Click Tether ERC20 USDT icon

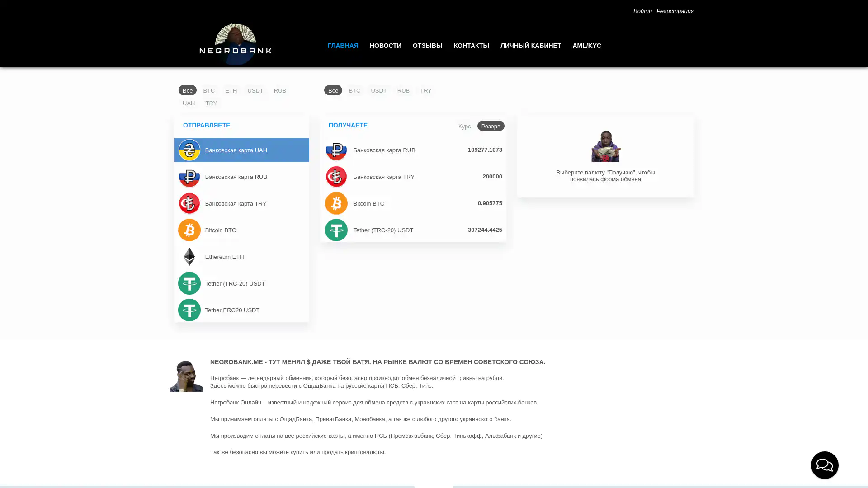[x=189, y=310]
